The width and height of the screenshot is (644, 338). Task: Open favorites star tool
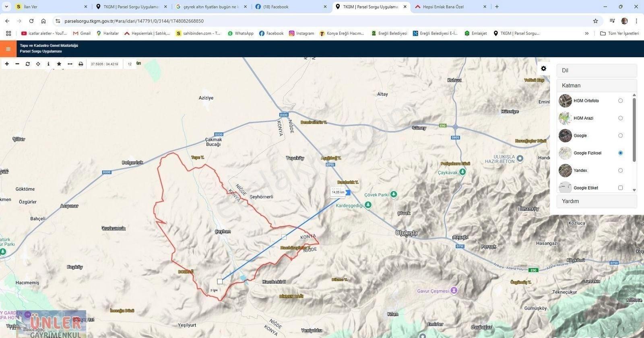(x=59, y=64)
